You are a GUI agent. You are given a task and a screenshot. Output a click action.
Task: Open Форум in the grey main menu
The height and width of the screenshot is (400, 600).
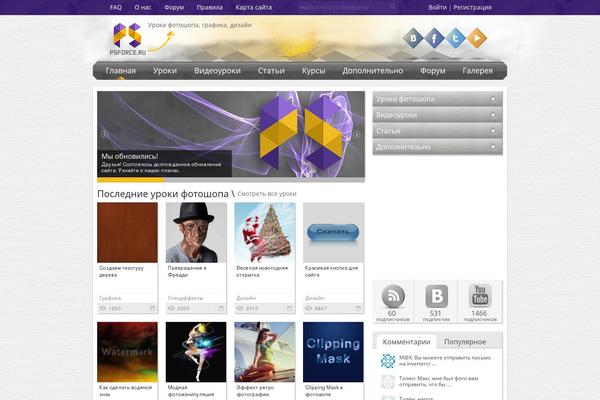click(x=433, y=71)
